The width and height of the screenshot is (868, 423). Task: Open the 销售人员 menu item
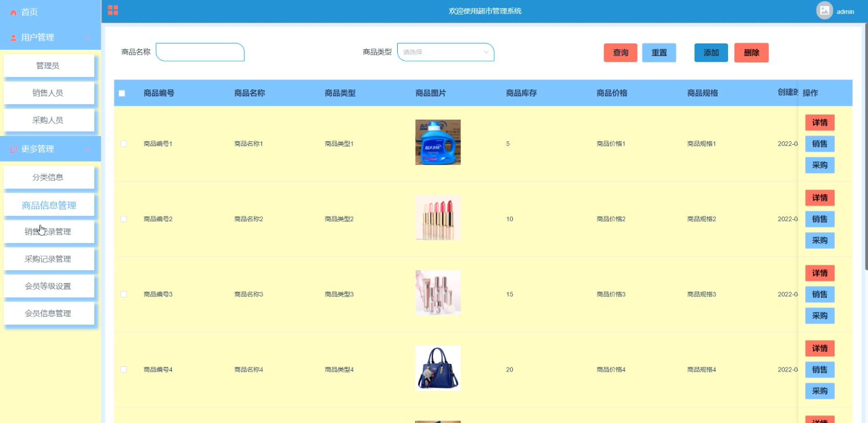(49, 93)
